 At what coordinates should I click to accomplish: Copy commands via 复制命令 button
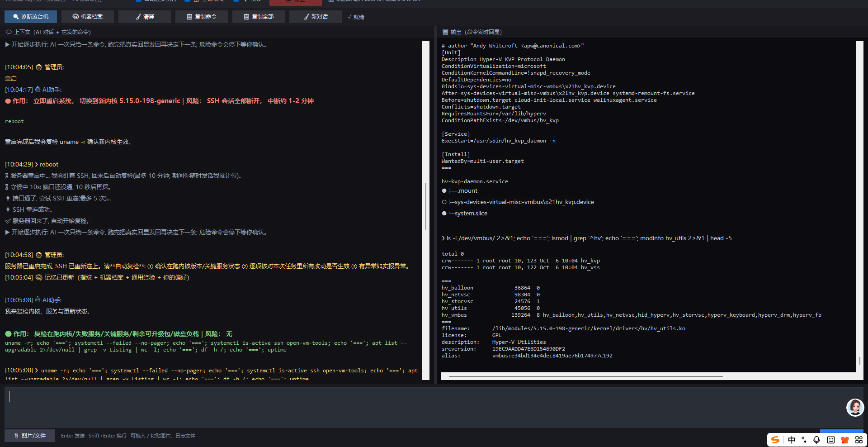click(x=202, y=17)
